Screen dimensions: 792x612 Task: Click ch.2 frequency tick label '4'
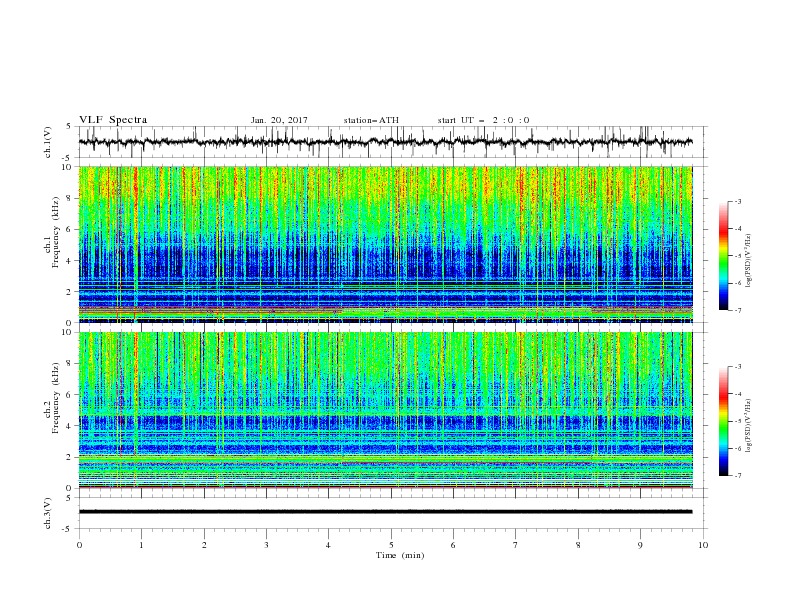[x=71, y=426]
